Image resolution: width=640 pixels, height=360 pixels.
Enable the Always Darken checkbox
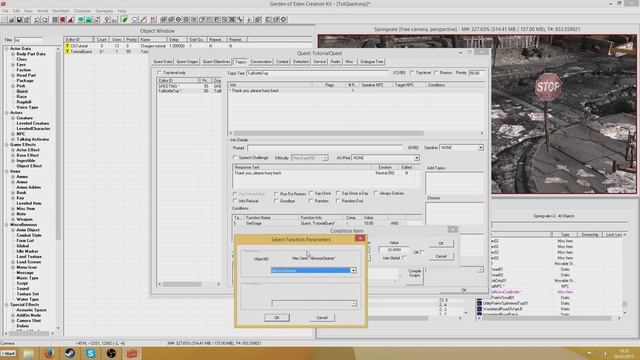point(376,193)
